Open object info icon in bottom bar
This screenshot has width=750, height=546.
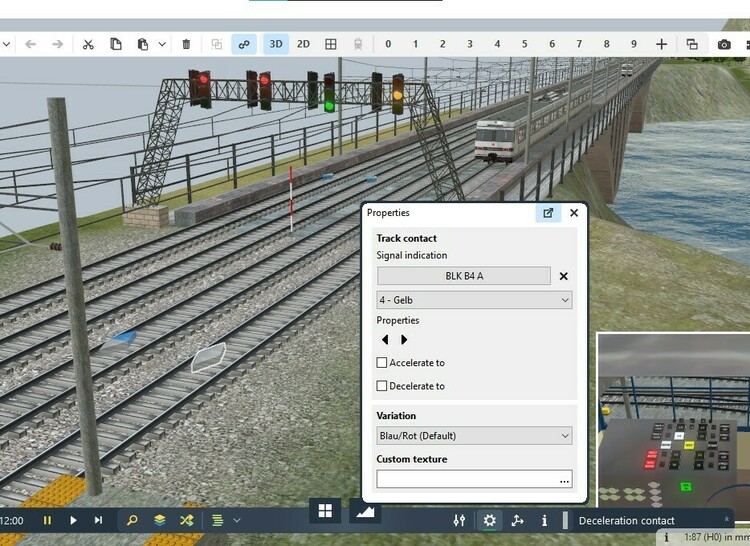coord(544,520)
